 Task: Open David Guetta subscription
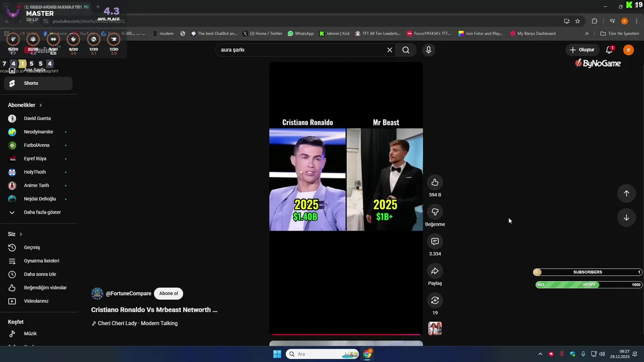coord(38,119)
